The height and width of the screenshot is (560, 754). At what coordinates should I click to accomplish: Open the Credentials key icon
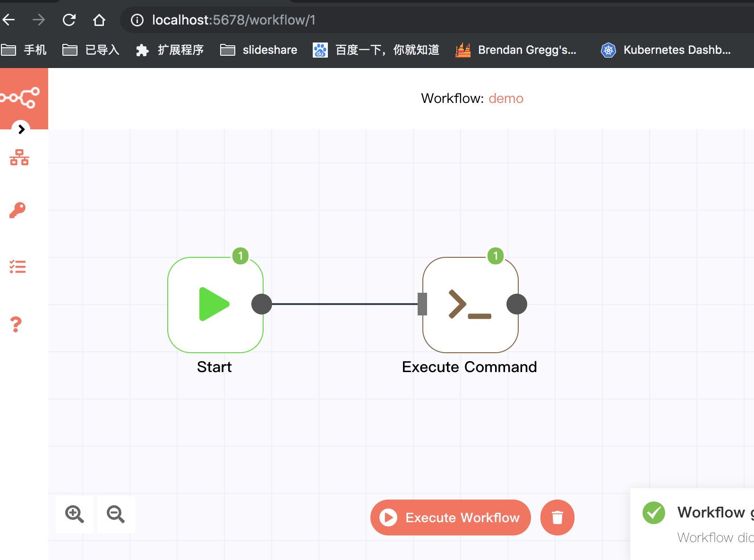pyautogui.click(x=18, y=210)
